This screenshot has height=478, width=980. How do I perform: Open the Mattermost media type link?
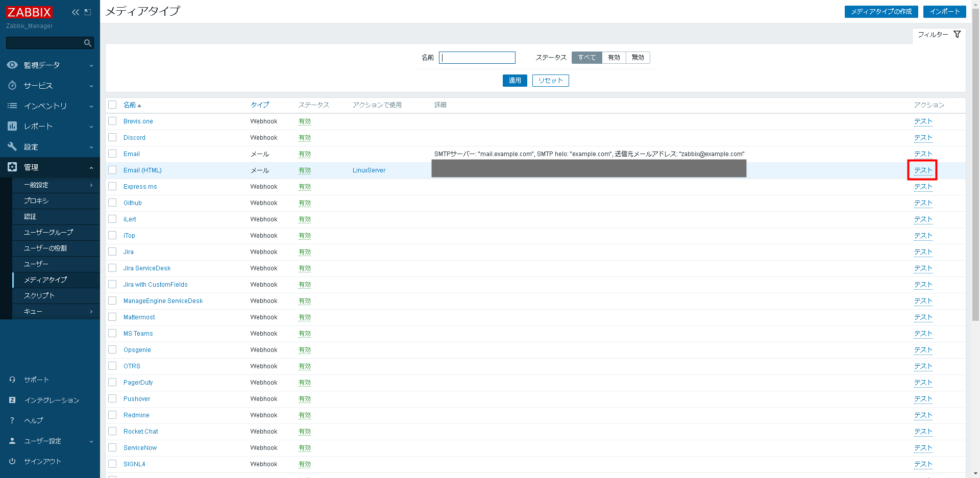pyautogui.click(x=139, y=317)
